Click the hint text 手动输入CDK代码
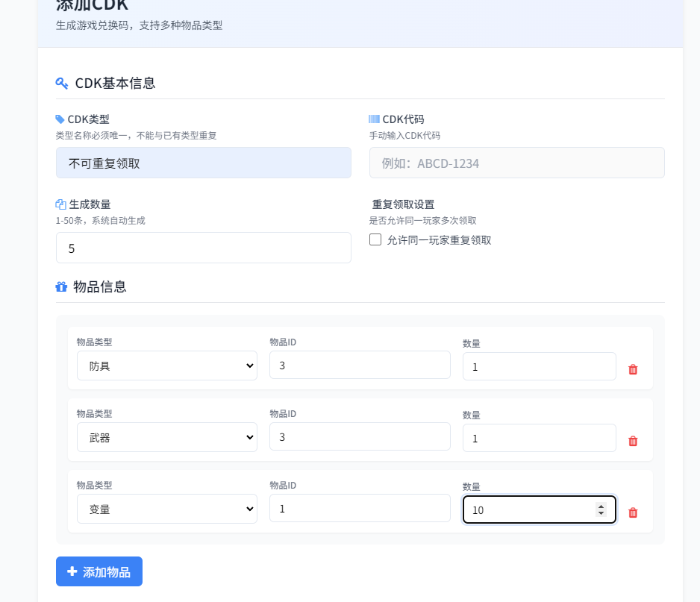The height and width of the screenshot is (602, 700). coord(404,135)
